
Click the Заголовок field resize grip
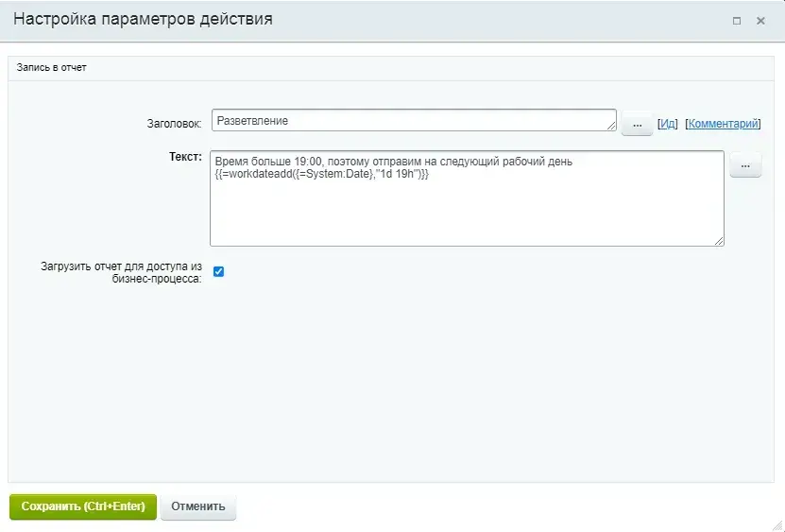click(x=612, y=127)
